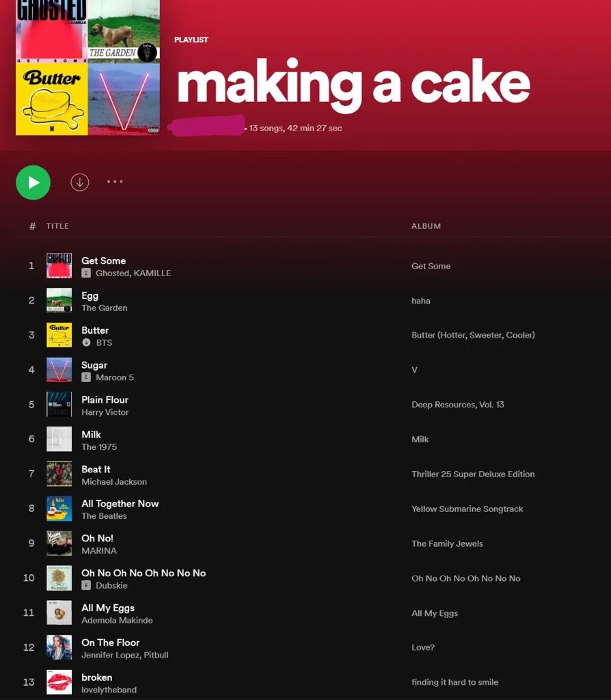611x700 pixels.
Task: Download the making a cake playlist
Action: (80, 182)
